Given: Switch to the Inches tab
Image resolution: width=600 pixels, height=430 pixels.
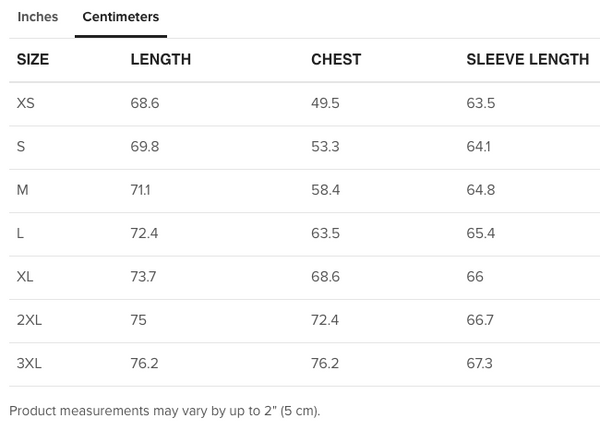Looking at the screenshot, I should point(38,17).
